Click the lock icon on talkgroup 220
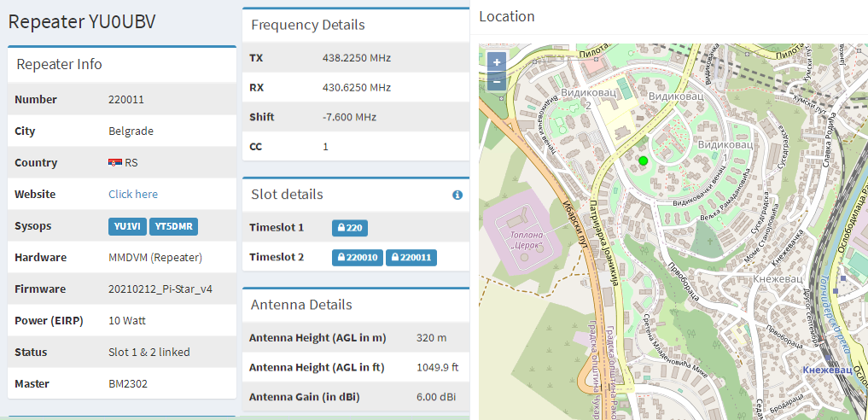 point(341,228)
